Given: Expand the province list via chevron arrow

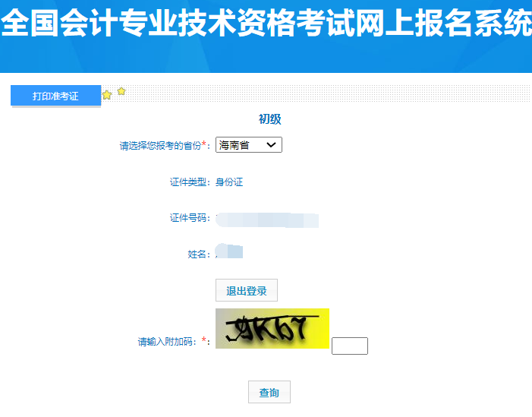Looking at the screenshot, I should pos(271,145).
